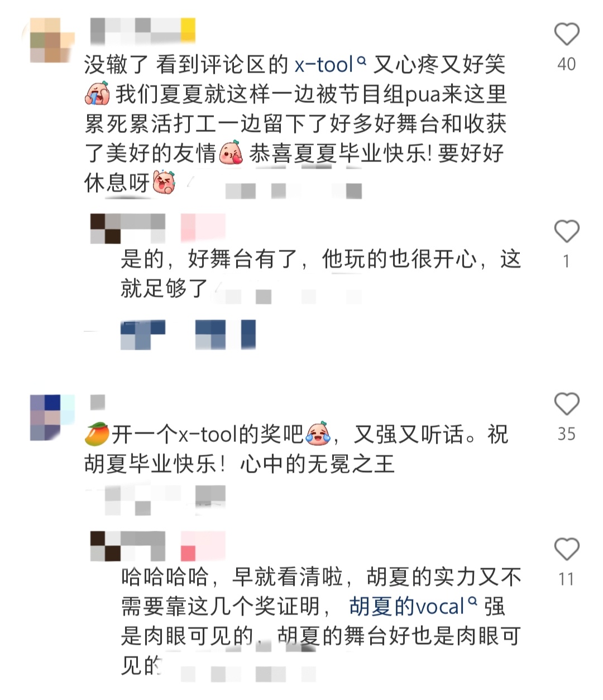
Task: Tap the search magnifier beside 胡夏的vocal
Action: [472, 602]
